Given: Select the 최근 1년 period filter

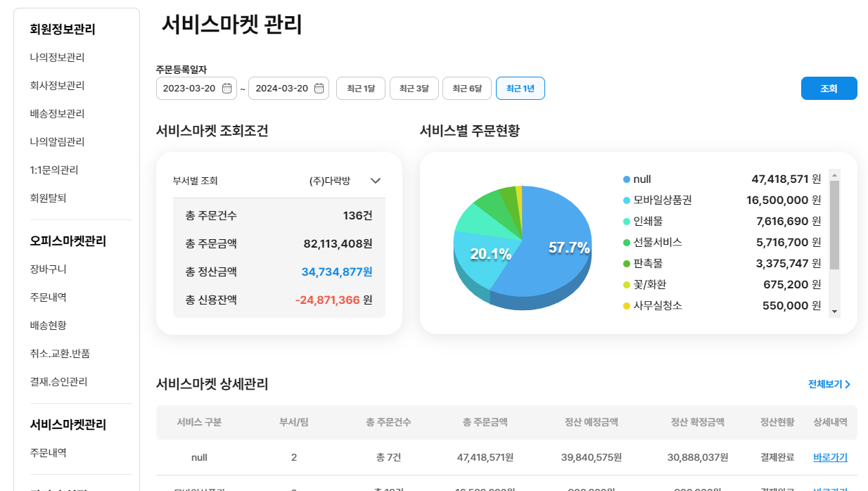Looking at the screenshot, I should point(521,89).
